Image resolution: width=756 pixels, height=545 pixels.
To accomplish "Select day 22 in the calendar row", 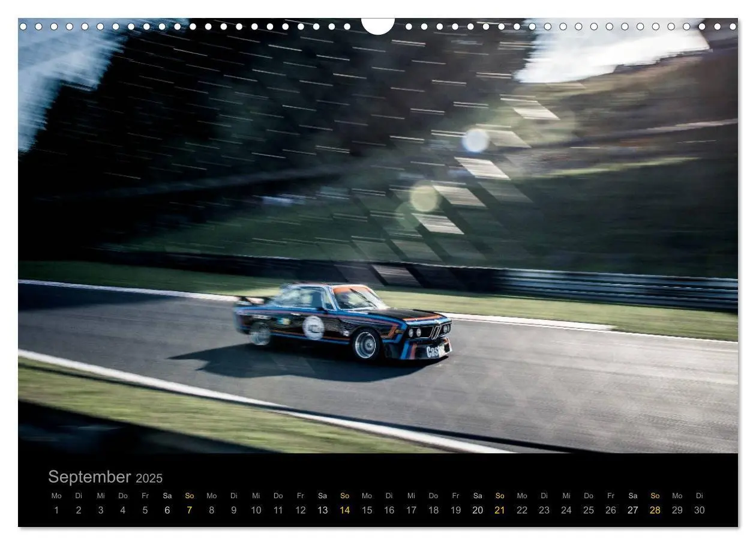I will (x=522, y=510).
